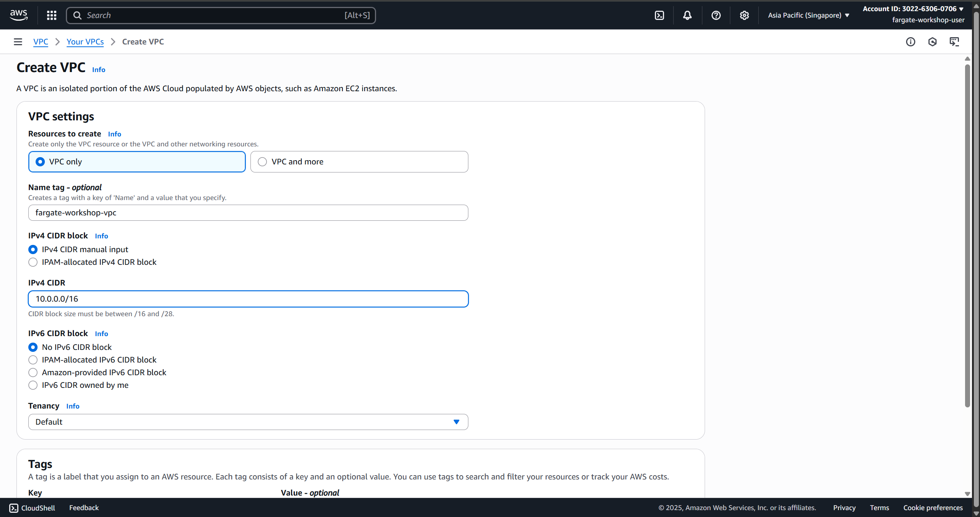Click Info link next to Create VPC

[x=98, y=70]
